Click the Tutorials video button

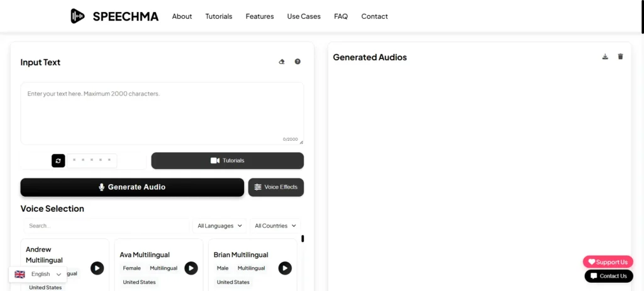point(227,161)
